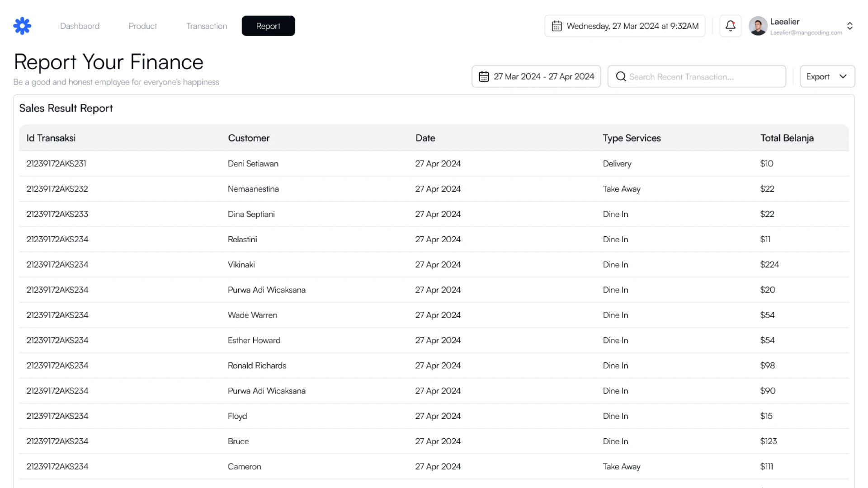Switch to the Transaction tab

click(206, 26)
